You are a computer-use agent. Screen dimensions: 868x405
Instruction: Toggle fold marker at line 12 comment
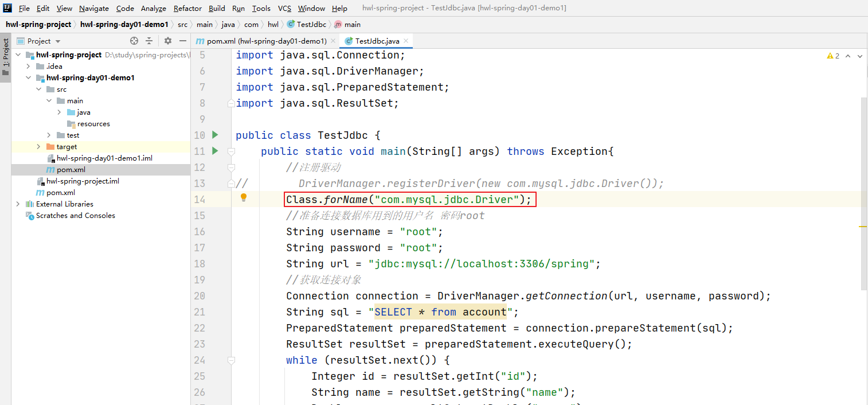[x=231, y=168]
